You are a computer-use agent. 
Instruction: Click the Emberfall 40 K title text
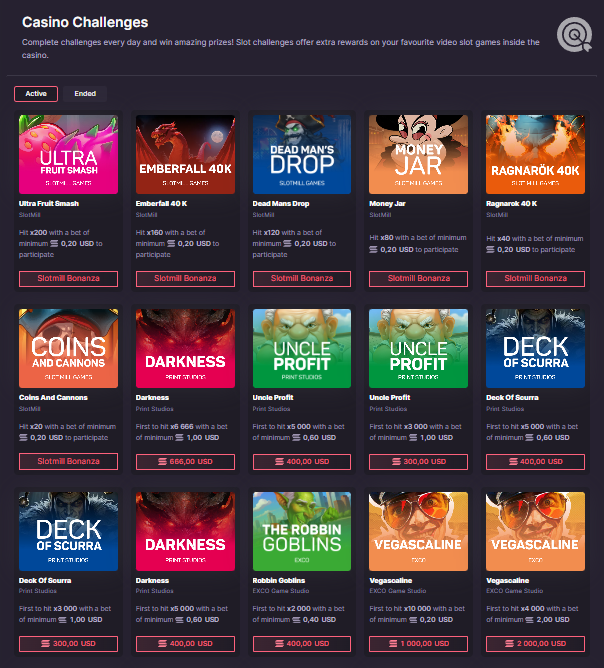(x=161, y=204)
